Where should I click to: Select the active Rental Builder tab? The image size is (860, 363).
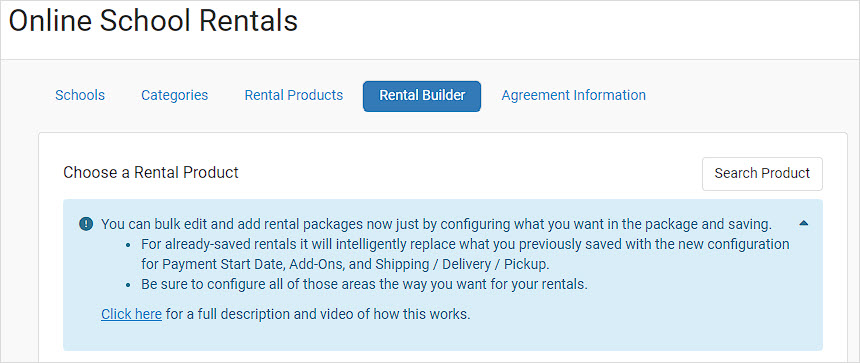click(422, 96)
